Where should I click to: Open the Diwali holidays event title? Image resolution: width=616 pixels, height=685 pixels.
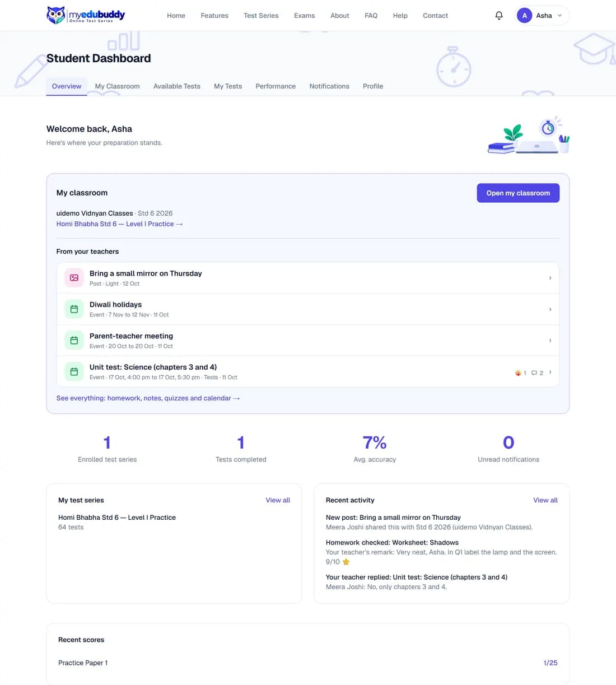115,305
